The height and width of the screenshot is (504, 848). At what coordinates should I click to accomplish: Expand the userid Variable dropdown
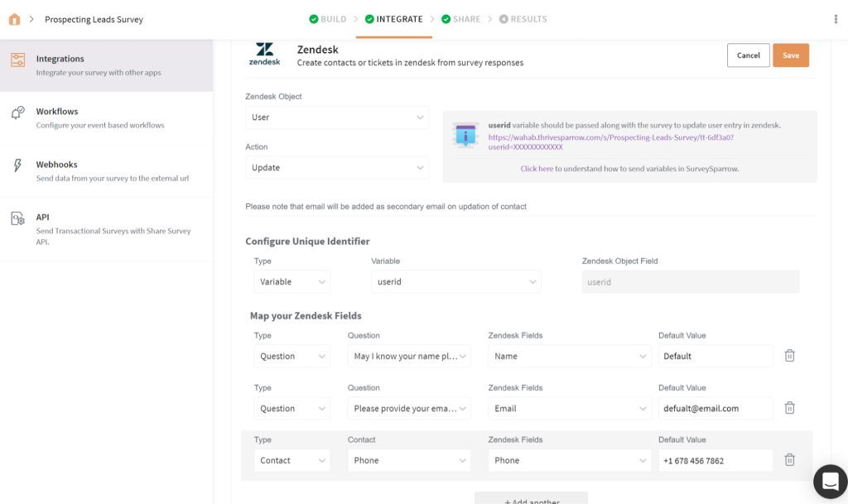[456, 282]
